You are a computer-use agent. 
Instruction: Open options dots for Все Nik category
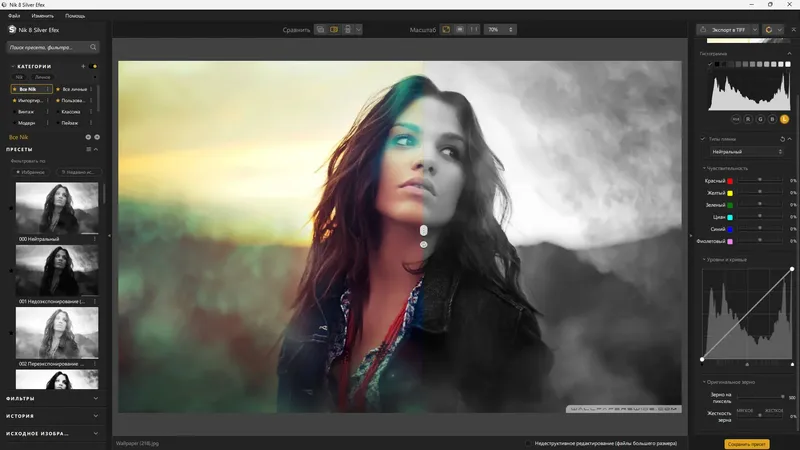48,89
